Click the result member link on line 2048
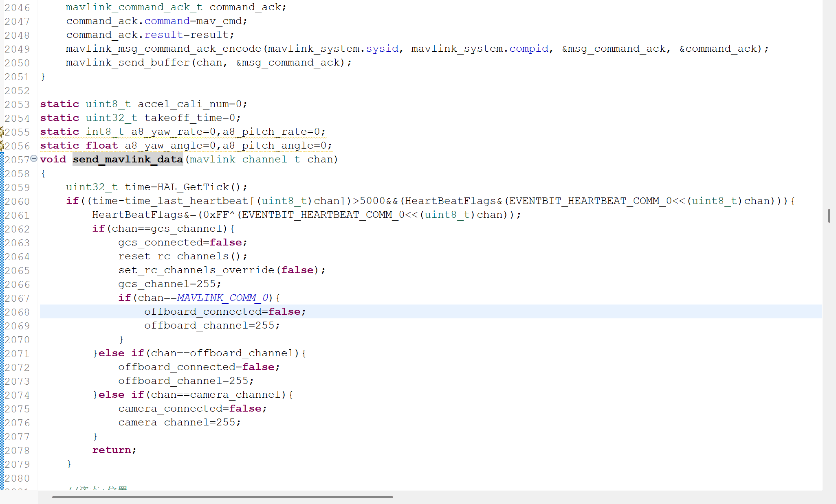The height and width of the screenshot is (504, 836). point(163,35)
